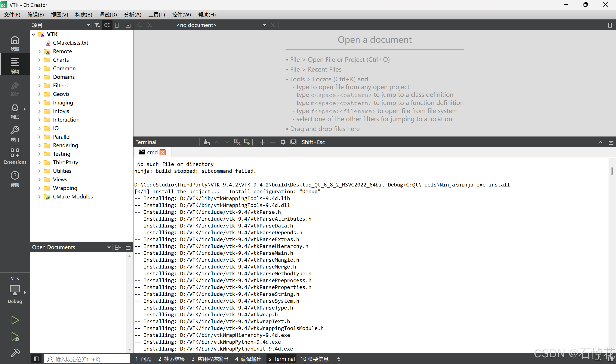Click the Build hammer icon
Screen dimensions: 616x364
point(15,353)
